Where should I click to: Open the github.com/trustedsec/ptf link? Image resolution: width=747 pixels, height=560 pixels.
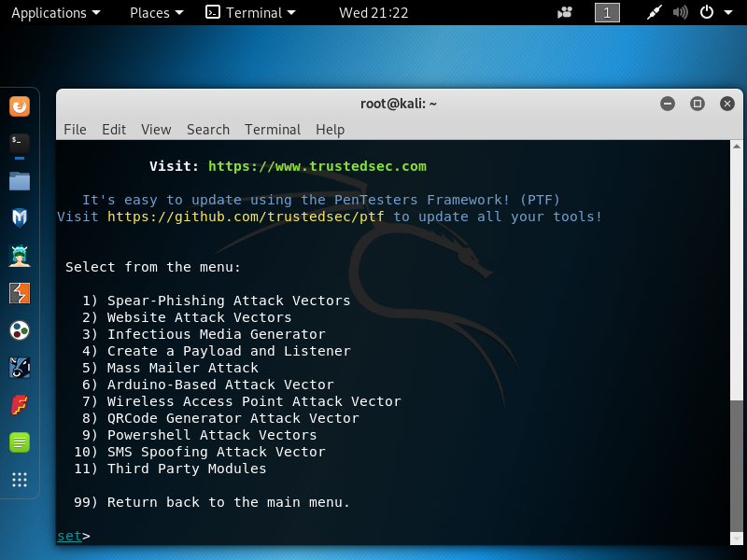[246, 217]
